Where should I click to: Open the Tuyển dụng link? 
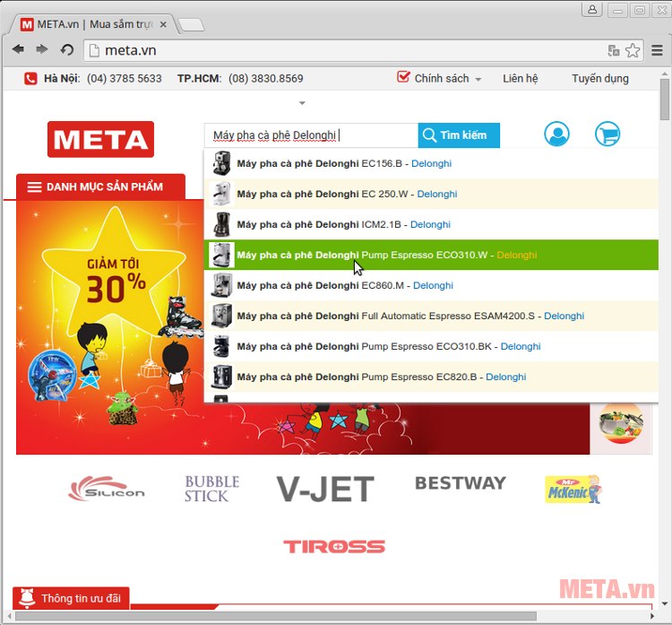(x=600, y=79)
